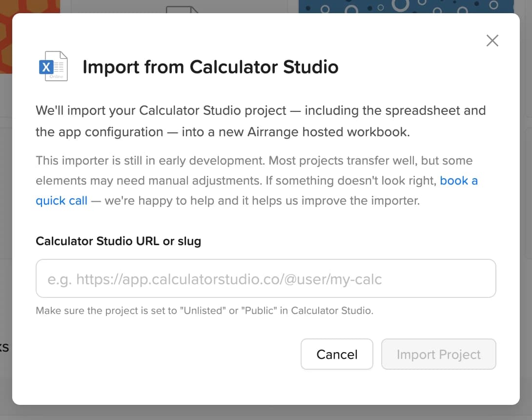Screen dimensions: 532x420
Task: Click the "Unlisted" or "Public" hint text
Action: [x=205, y=311]
